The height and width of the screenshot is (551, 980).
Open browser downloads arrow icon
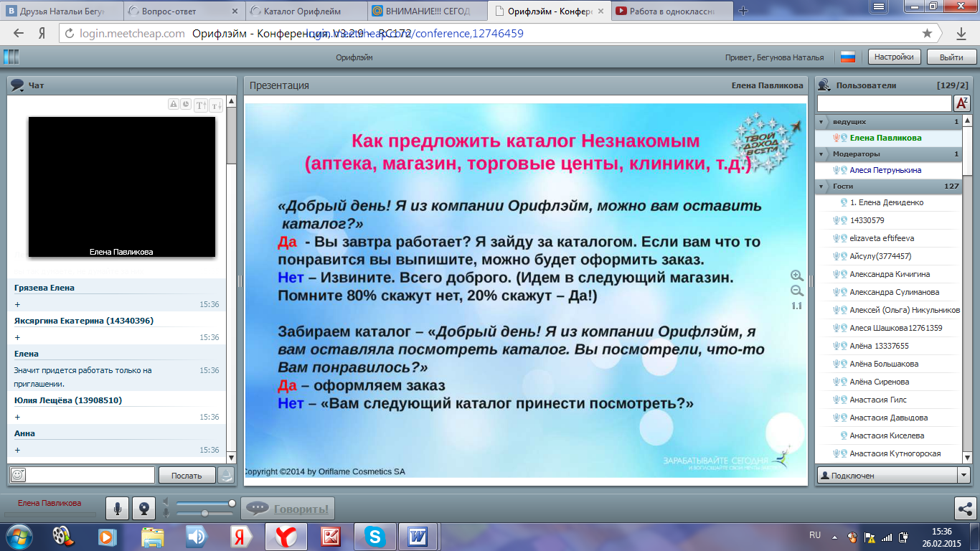961,33
